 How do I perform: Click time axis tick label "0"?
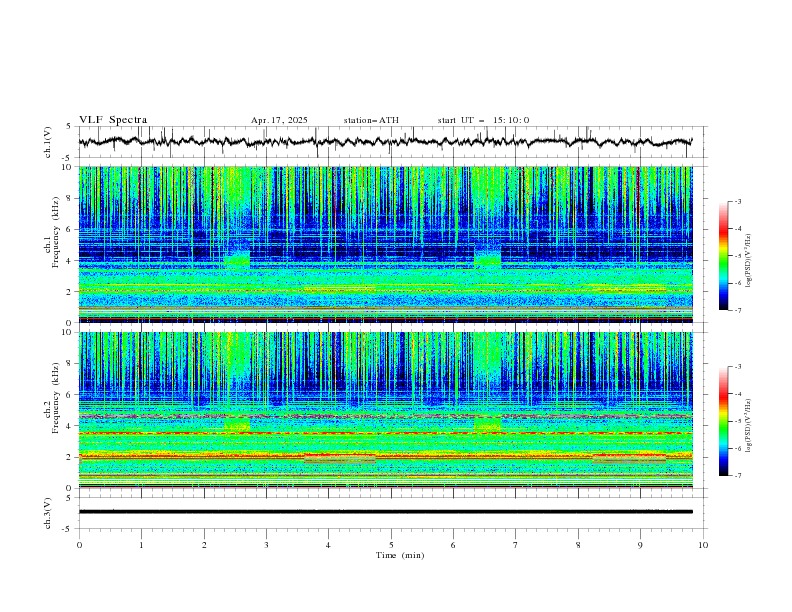[x=79, y=545]
